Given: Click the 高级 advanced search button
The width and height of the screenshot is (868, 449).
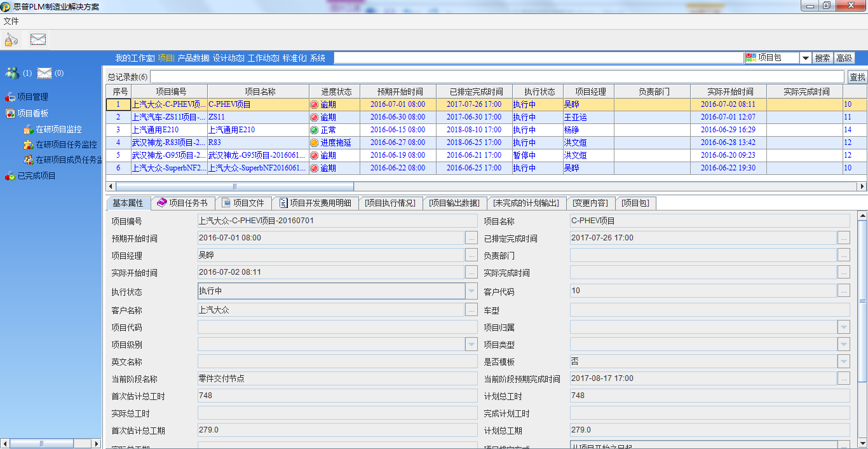Looking at the screenshot, I should coord(844,58).
